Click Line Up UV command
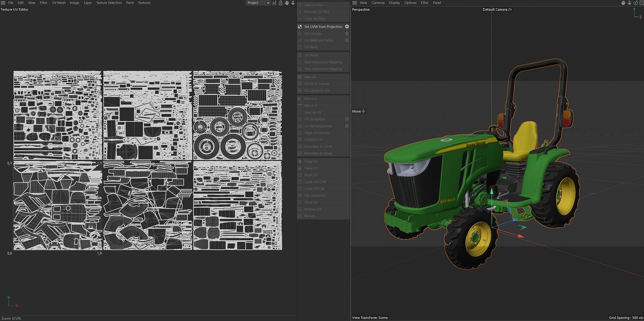 tap(323, 113)
